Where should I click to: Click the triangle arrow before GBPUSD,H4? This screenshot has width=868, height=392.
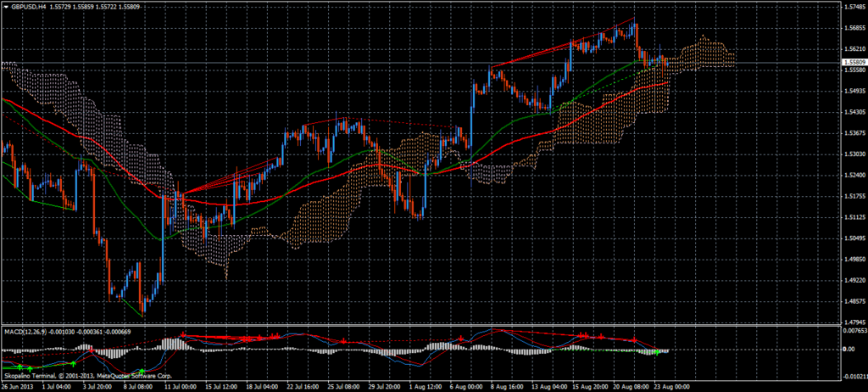pyautogui.click(x=5, y=5)
